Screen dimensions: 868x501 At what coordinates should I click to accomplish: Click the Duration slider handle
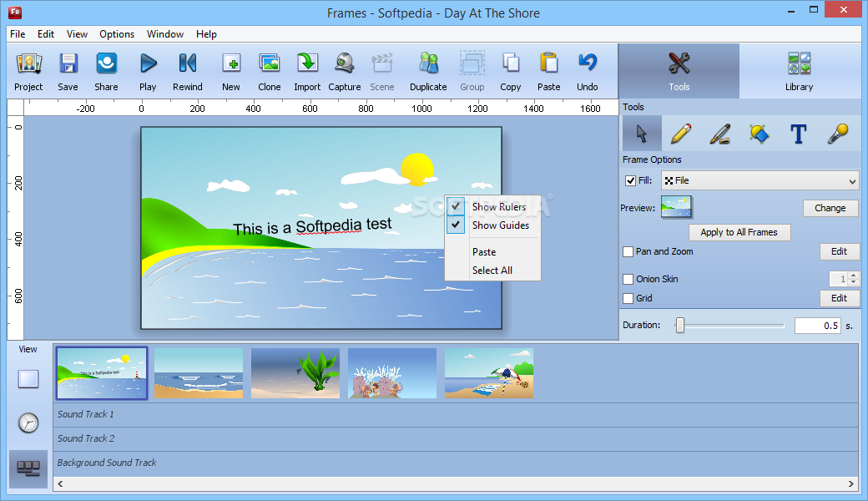(x=679, y=326)
